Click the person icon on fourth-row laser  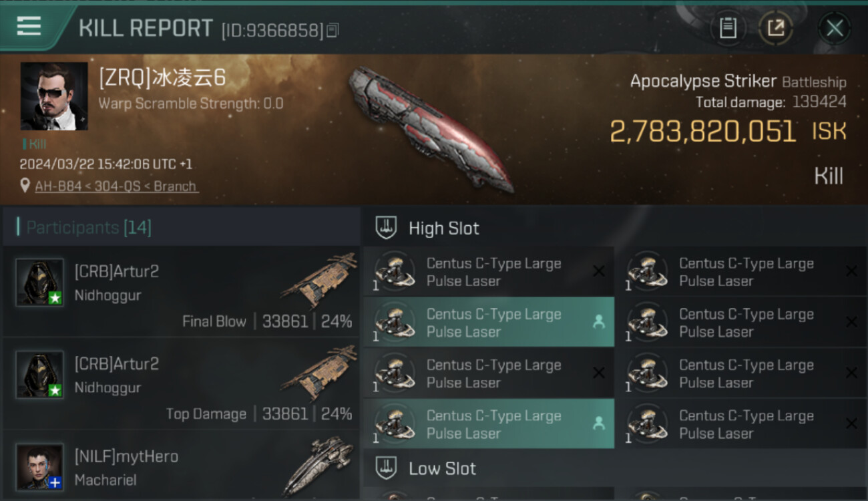tap(598, 424)
